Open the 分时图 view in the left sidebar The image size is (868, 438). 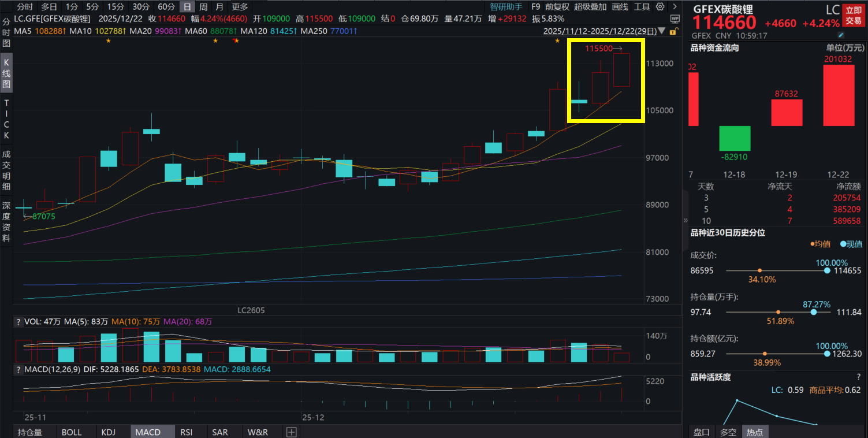pos(6,33)
